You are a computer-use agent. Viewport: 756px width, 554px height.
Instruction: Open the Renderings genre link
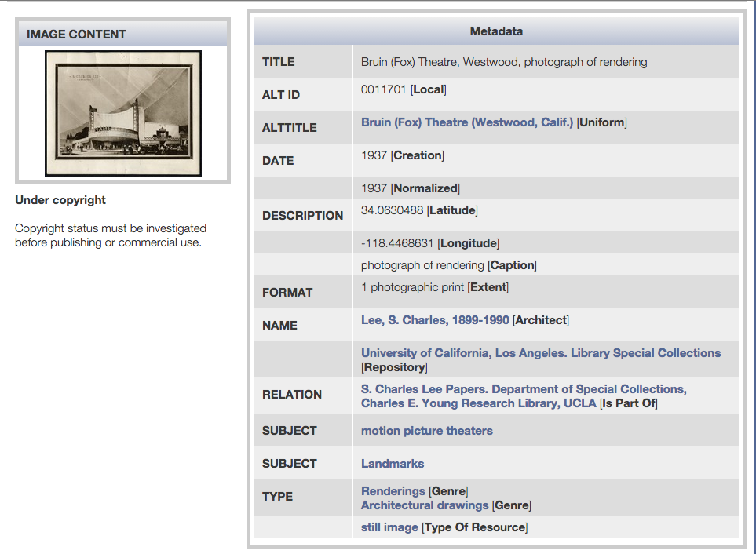[x=393, y=491]
